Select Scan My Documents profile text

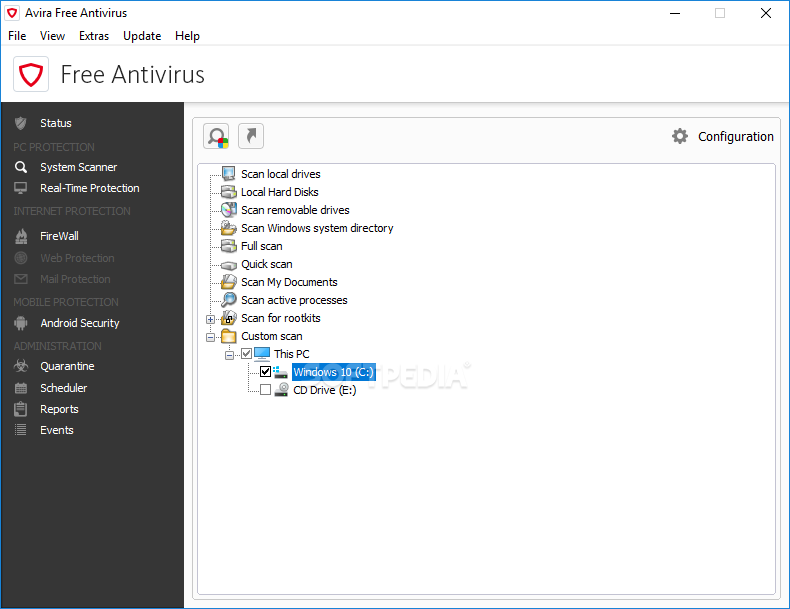coord(289,282)
